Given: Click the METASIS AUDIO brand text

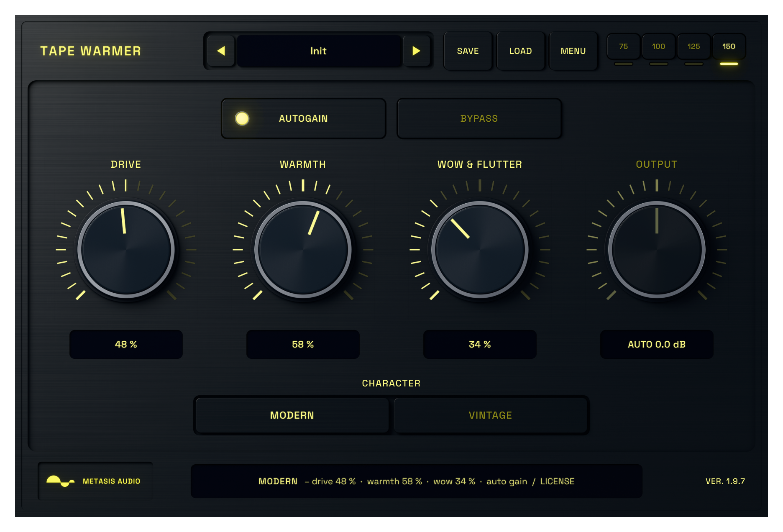Looking at the screenshot, I should coord(111,481).
